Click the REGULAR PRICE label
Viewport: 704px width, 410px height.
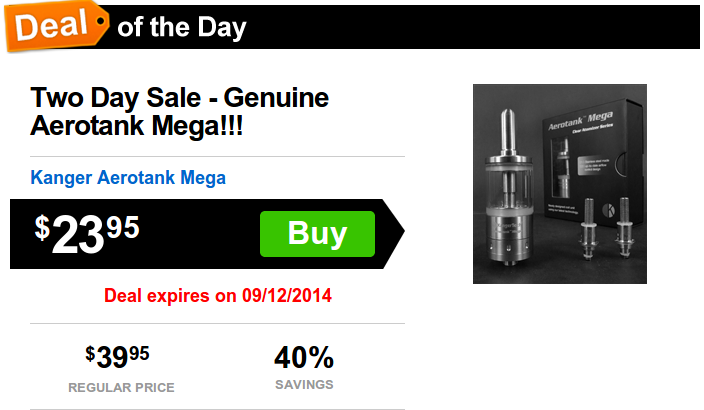point(121,388)
